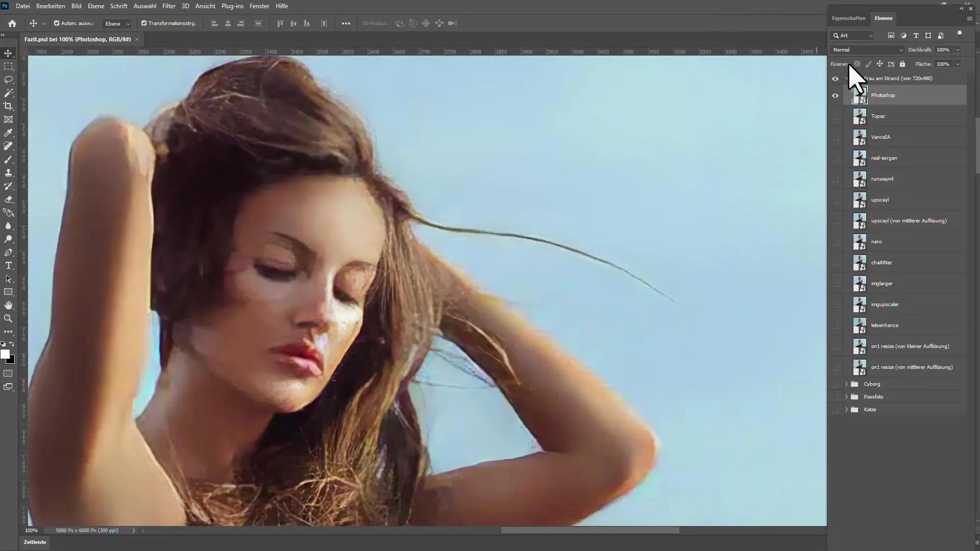Expand the Katze layer group
Viewport: 980px width, 551px height.
click(x=845, y=409)
